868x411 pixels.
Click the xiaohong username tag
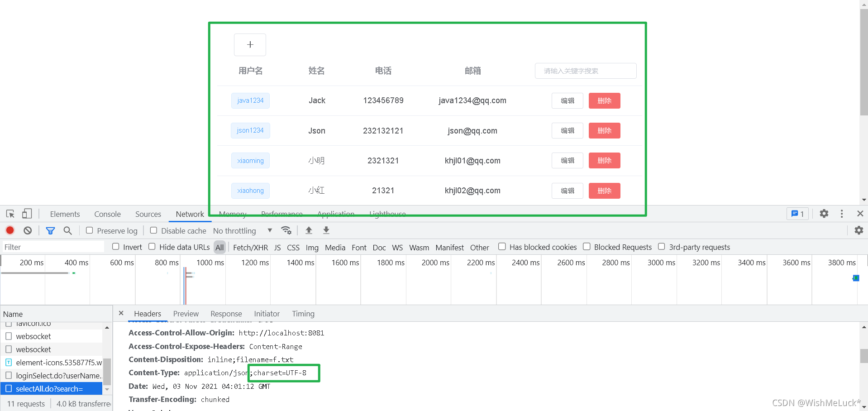(x=250, y=191)
